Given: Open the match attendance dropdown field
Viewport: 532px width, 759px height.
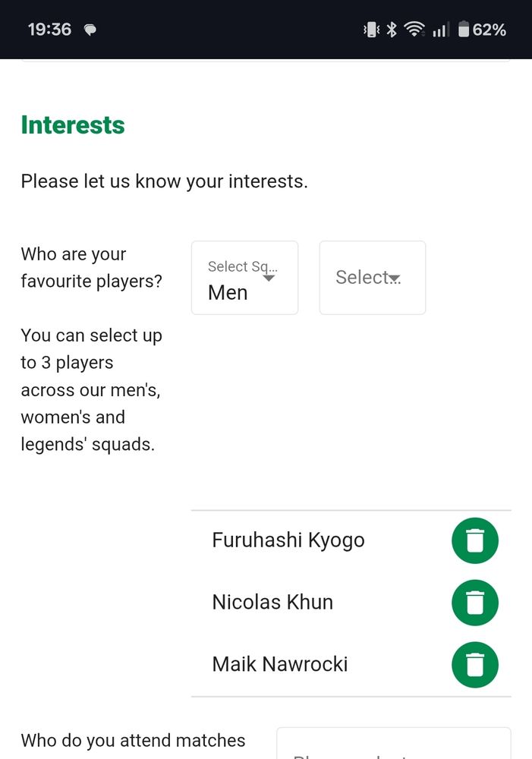Looking at the screenshot, I should tap(393, 745).
